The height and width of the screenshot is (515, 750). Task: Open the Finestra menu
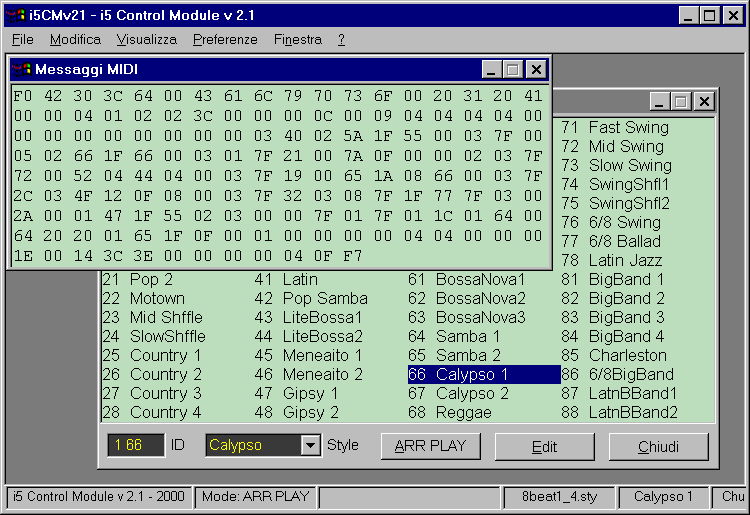(x=297, y=39)
